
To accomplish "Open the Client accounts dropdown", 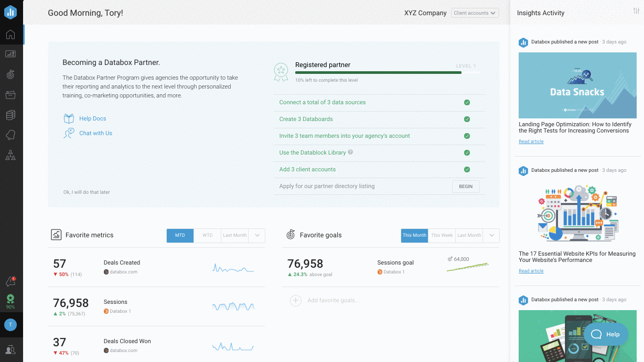I will pyautogui.click(x=475, y=13).
